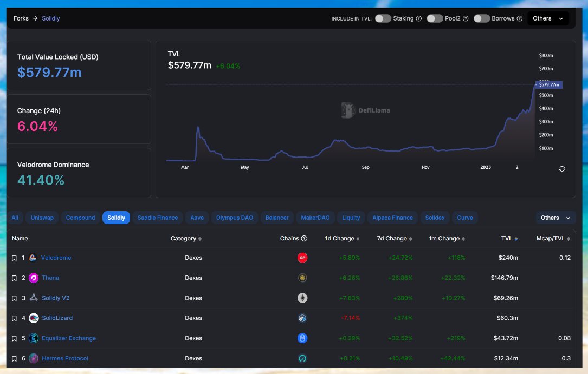Bookmark the Hermes Protocol row
The image size is (588, 374).
pyautogui.click(x=14, y=359)
